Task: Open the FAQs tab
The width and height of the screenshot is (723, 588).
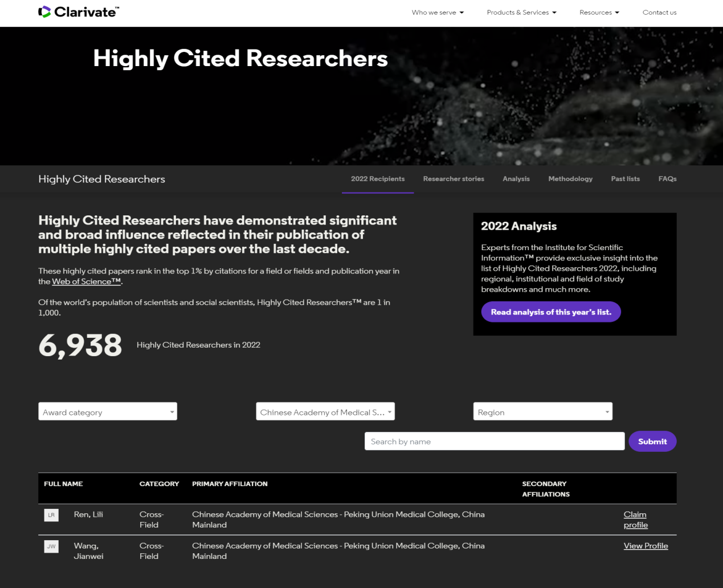Action: (667, 179)
